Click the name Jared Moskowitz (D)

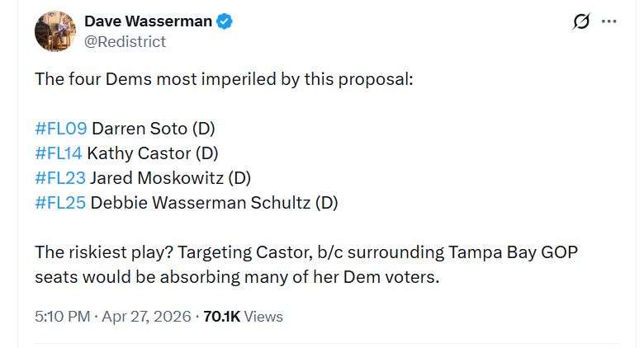tap(170, 178)
